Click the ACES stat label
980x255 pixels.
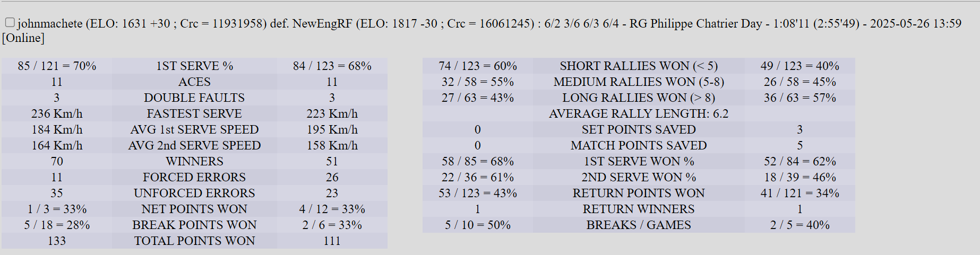[194, 82]
